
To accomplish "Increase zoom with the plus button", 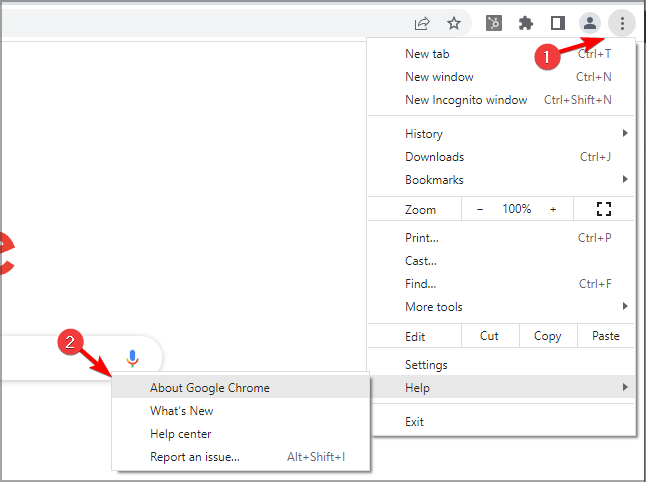I will coord(553,209).
